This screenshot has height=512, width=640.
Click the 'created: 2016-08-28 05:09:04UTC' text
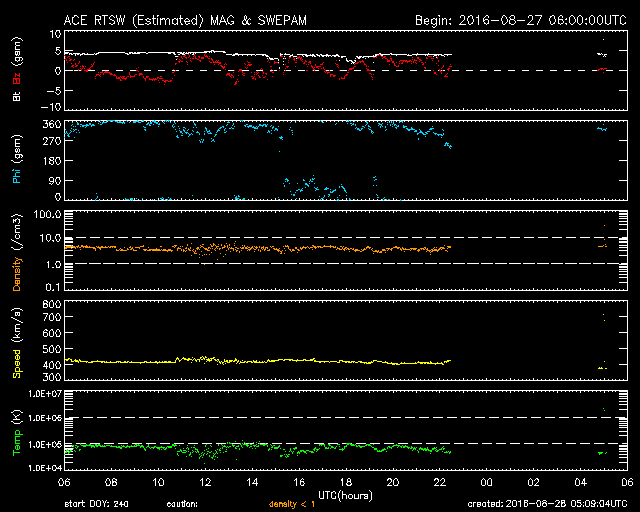547,504
